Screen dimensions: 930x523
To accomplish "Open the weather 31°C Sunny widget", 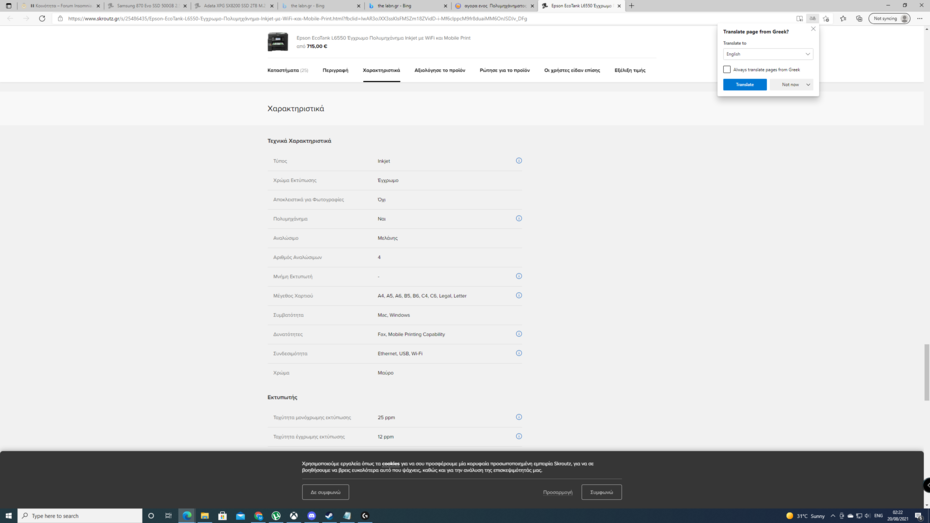I will click(805, 516).
